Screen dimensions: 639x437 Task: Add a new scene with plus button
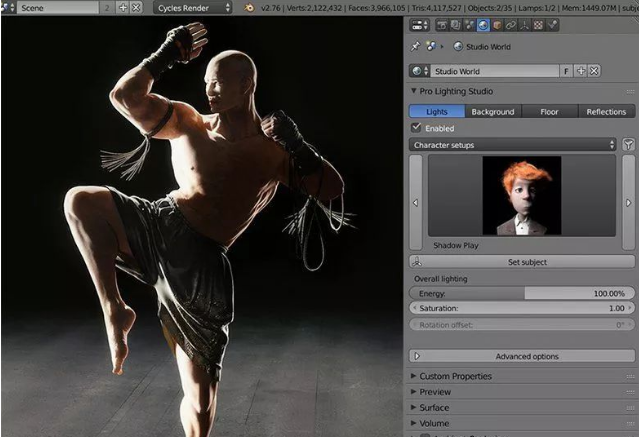(123, 7)
